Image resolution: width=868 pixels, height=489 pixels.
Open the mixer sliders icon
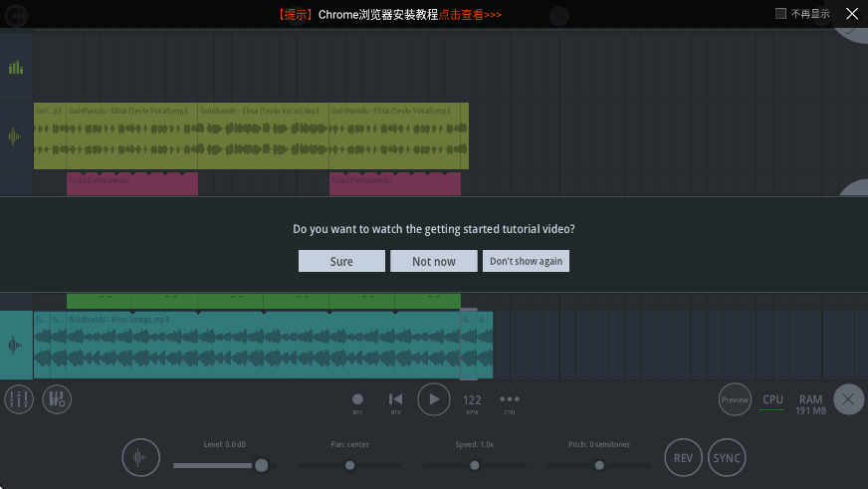(x=19, y=399)
